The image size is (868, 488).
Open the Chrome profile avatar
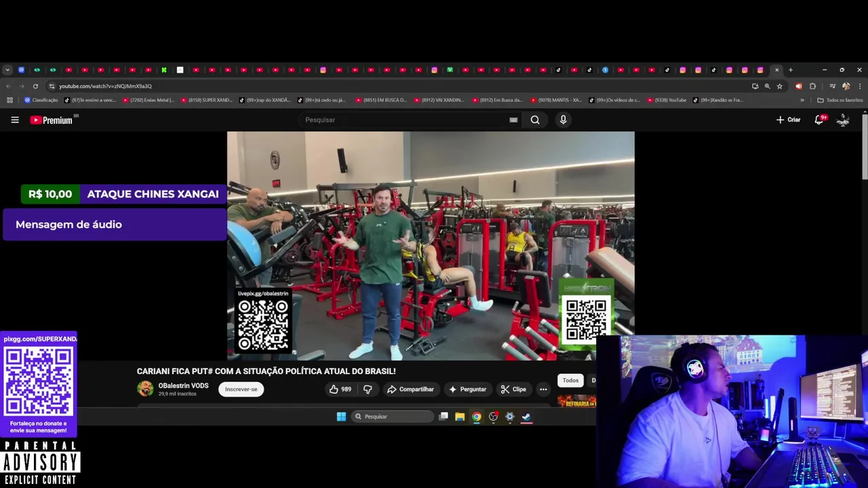tap(846, 86)
